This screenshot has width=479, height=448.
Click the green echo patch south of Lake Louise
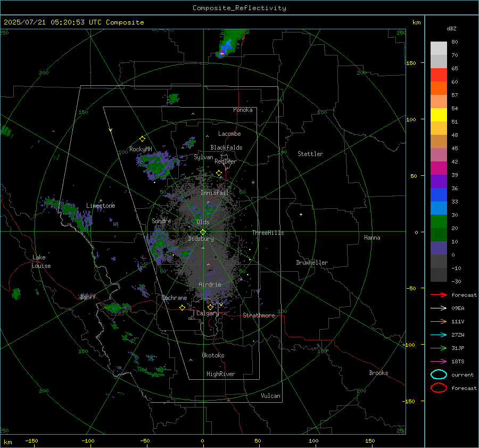point(16,294)
